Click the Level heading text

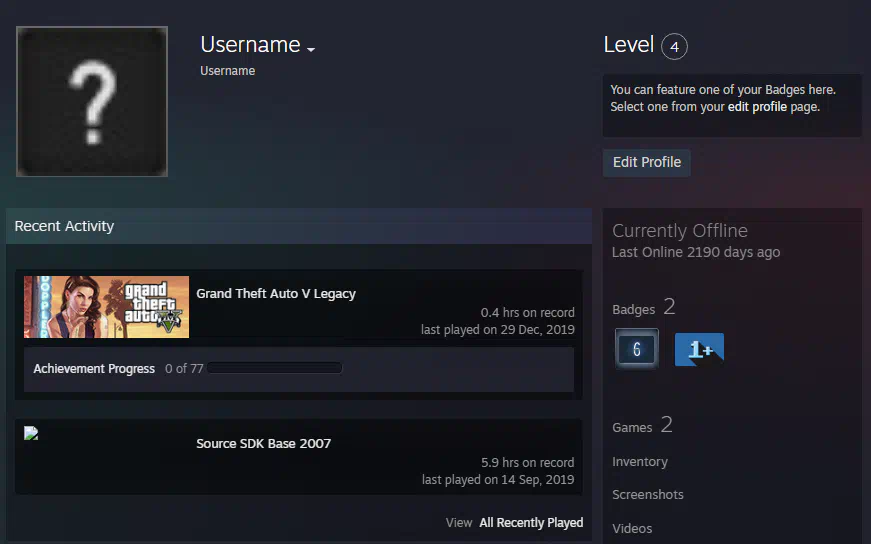[x=628, y=45]
